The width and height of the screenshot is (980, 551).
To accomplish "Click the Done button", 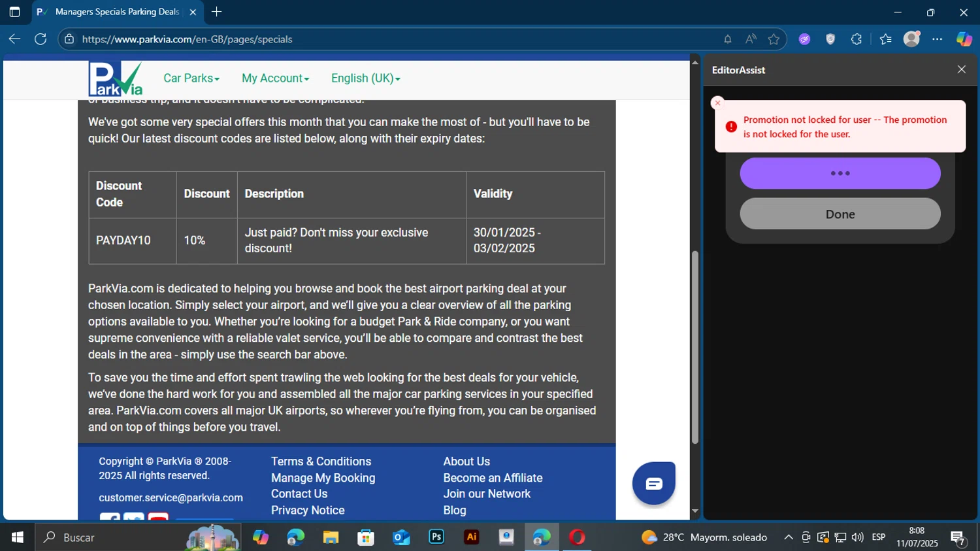I will [x=840, y=214].
